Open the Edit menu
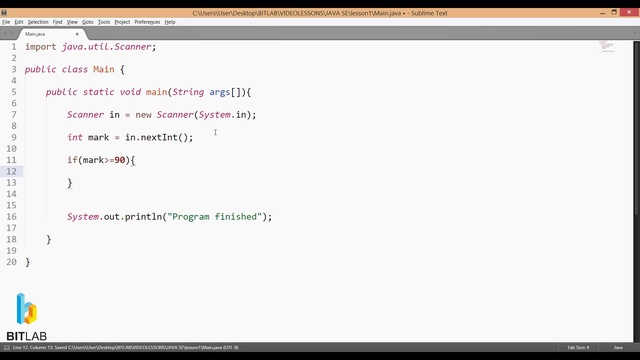Image resolution: width=640 pixels, height=360 pixels. 19,22
